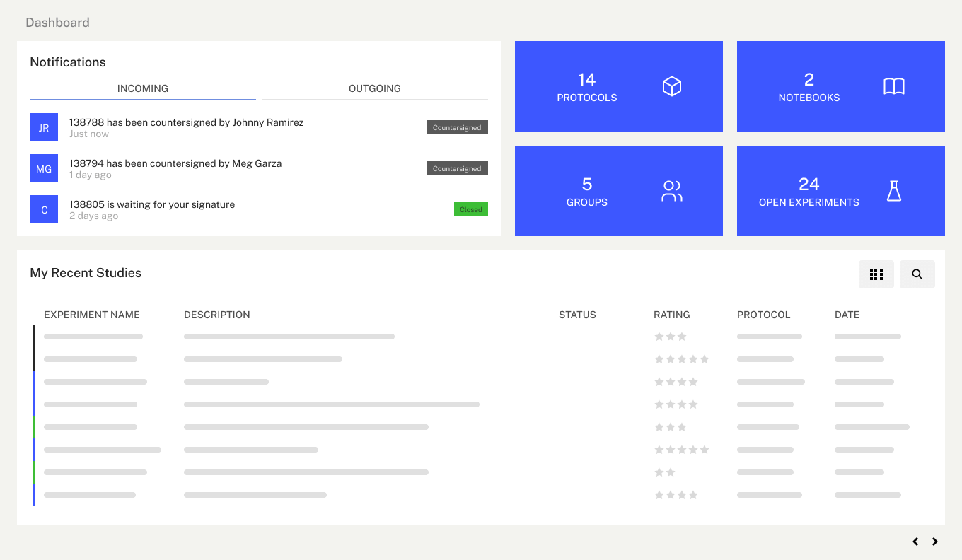The width and height of the screenshot is (962, 560).
Task: Click the C avatar in notifications
Action: pyautogui.click(x=44, y=209)
